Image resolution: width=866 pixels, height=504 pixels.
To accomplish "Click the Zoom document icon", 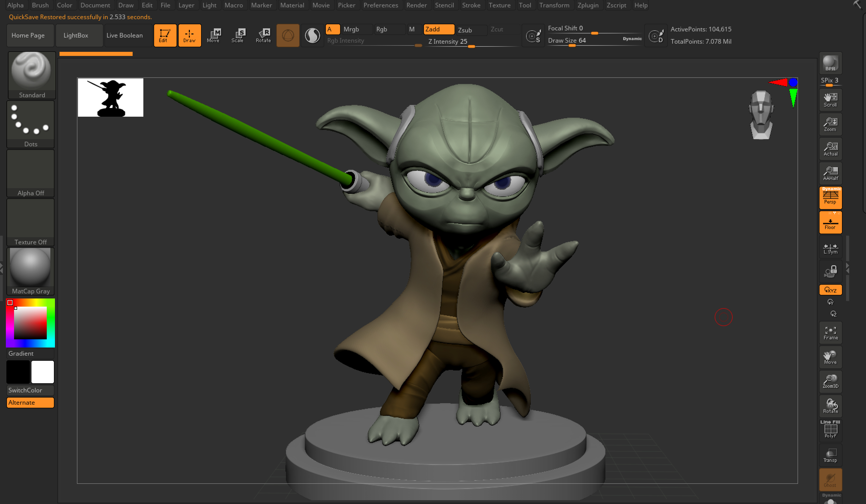I will [x=830, y=124].
